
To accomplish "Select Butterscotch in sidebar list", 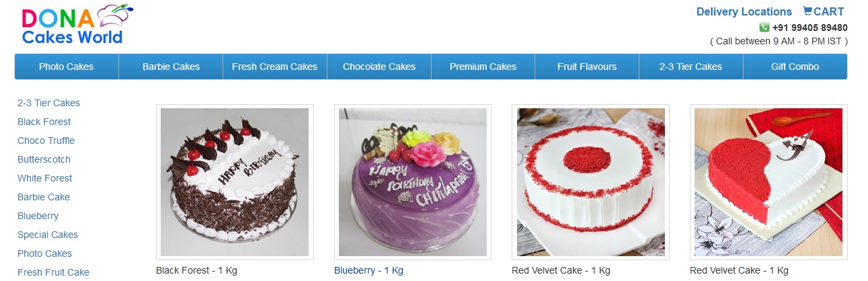I will point(44,159).
